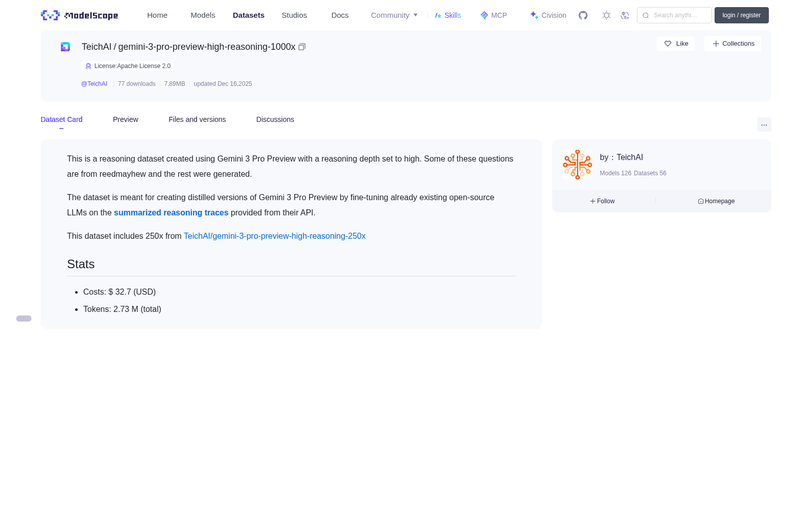812x508 pixels.
Task: Click the '7.89MB' size text
Action: coord(175,84)
